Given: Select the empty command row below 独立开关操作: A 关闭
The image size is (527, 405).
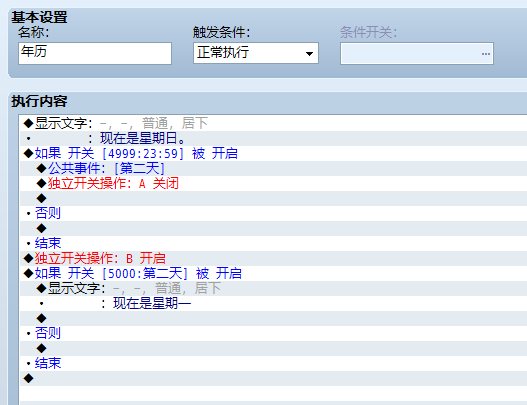Looking at the screenshot, I should pos(274,198).
